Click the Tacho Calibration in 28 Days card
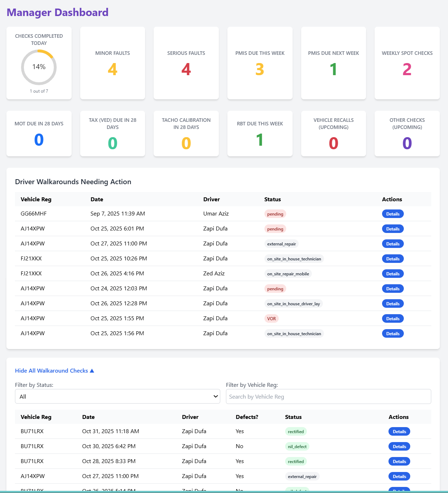Screen dimensions: 448x493 click(186, 134)
